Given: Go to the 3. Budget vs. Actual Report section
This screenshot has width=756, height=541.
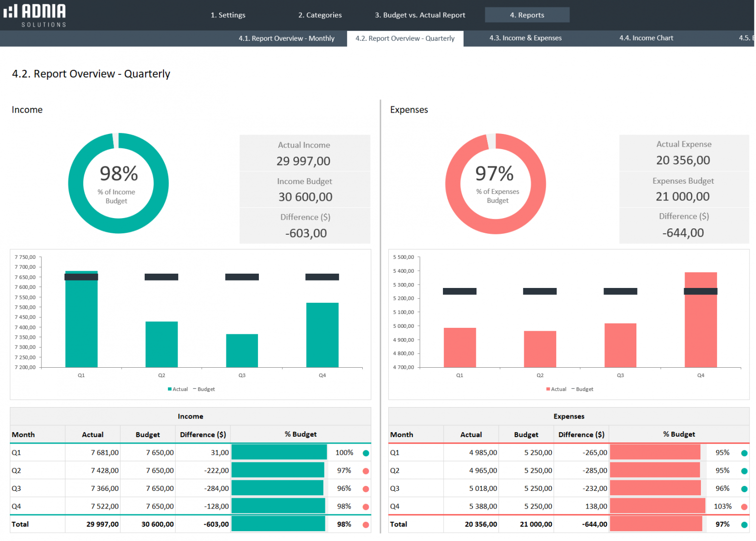Looking at the screenshot, I should point(420,15).
